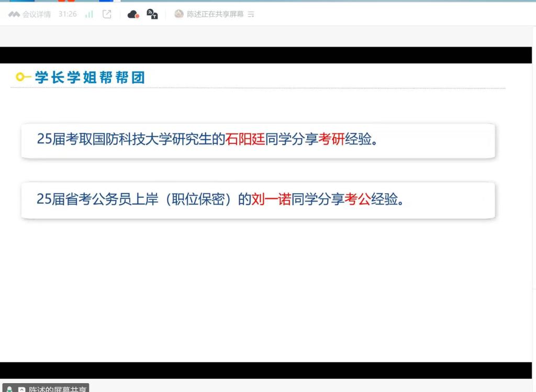Image resolution: width=536 pixels, height=392 pixels.
Task: Click the 31:26 meeting duration timer
Action: click(x=68, y=14)
